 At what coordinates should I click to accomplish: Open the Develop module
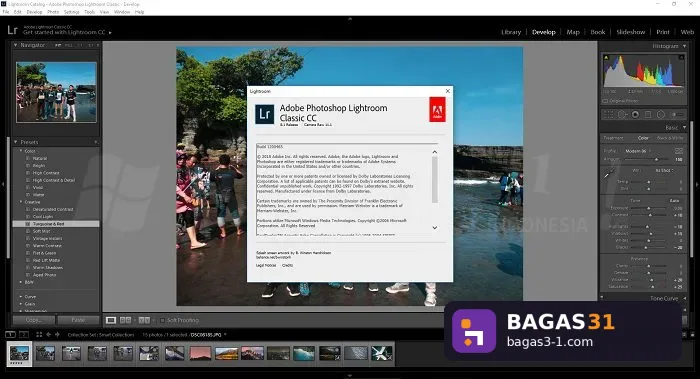coord(543,32)
